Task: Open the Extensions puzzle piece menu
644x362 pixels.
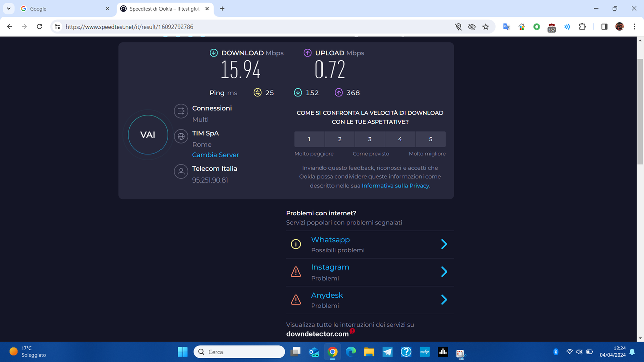Action: [582, 27]
